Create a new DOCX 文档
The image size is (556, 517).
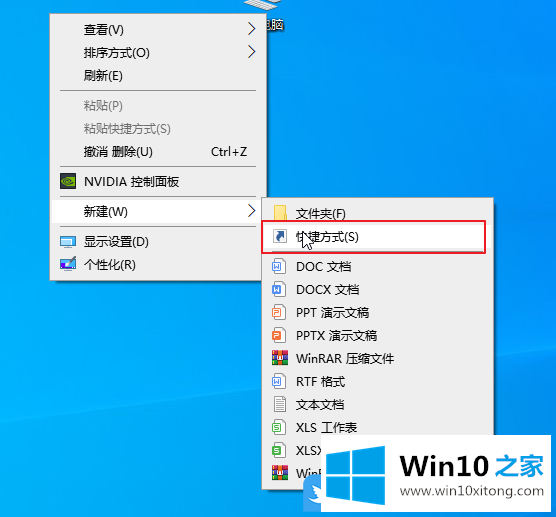tap(377, 289)
